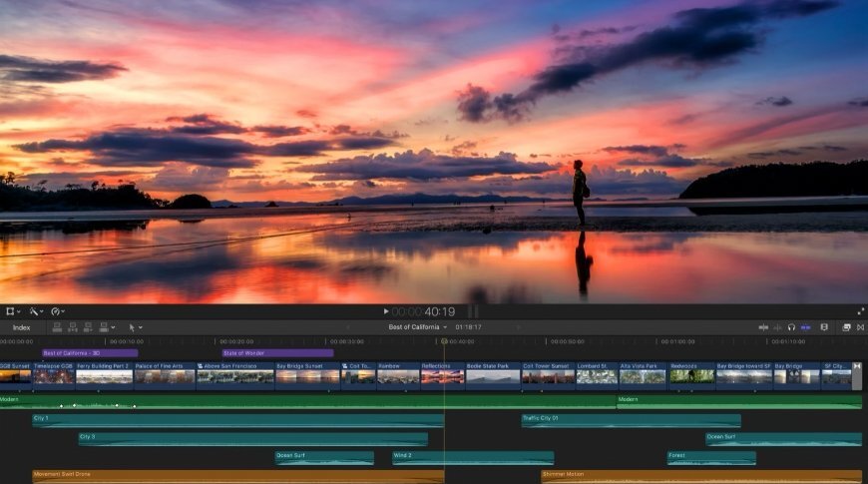Click the ruler at 00:00:10:00
Viewport: 868px width, 484px height.
coord(127,341)
